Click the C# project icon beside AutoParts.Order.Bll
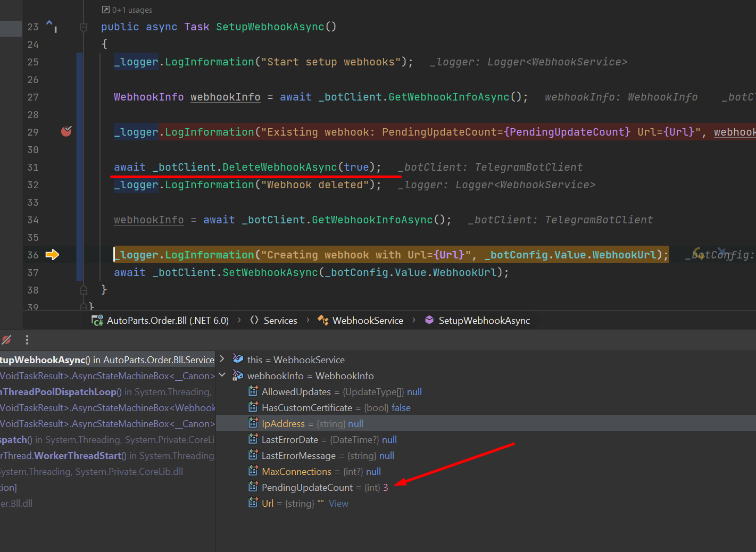This screenshot has height=552, width=756. tap(97, 320)
